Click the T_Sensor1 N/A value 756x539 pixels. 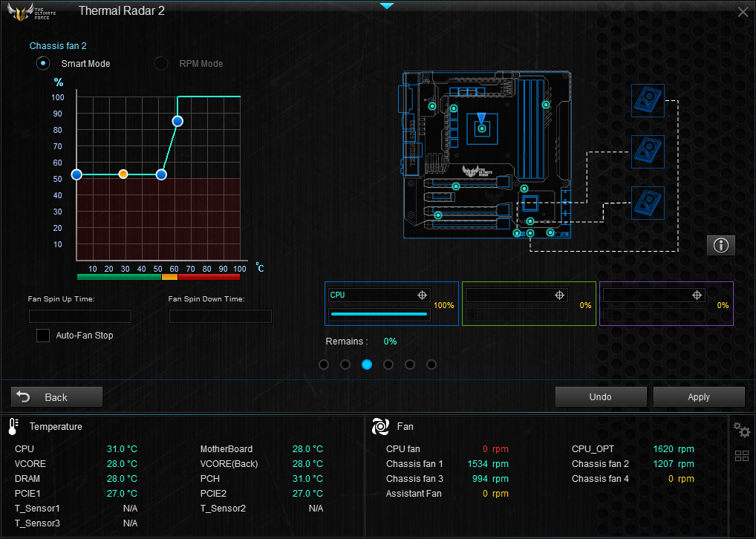[130, 509]
